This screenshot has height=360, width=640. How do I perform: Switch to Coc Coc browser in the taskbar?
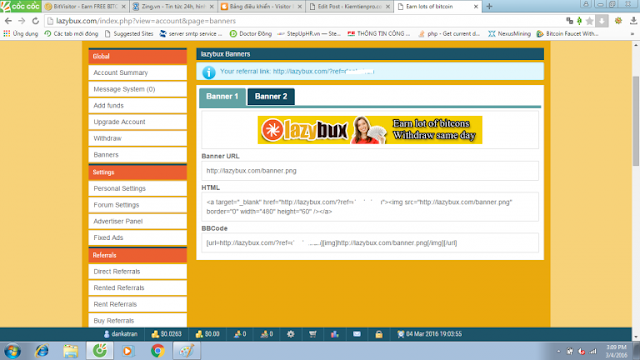click(x=100, y=351)
